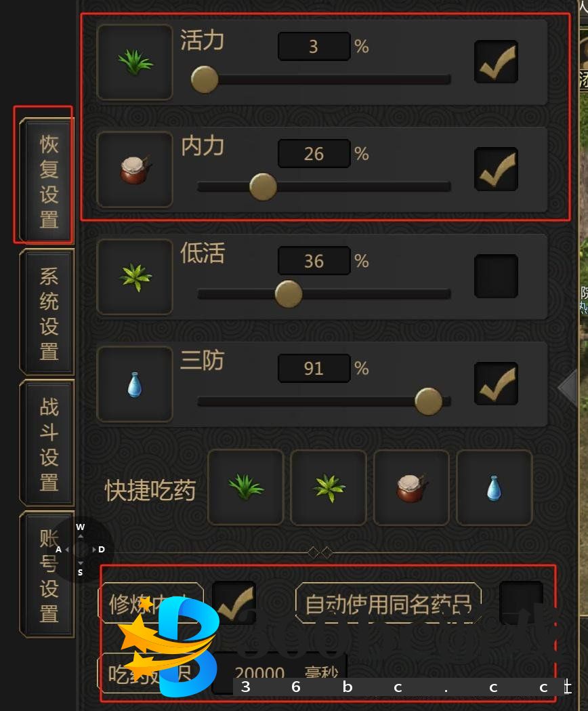Click the 三防 percentage input showing 91

314,368
